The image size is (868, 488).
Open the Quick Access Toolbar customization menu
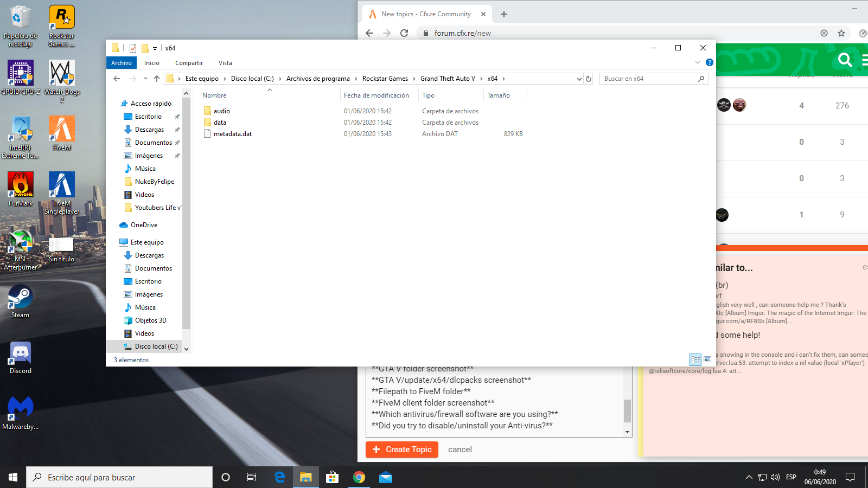tap(156, 48)
